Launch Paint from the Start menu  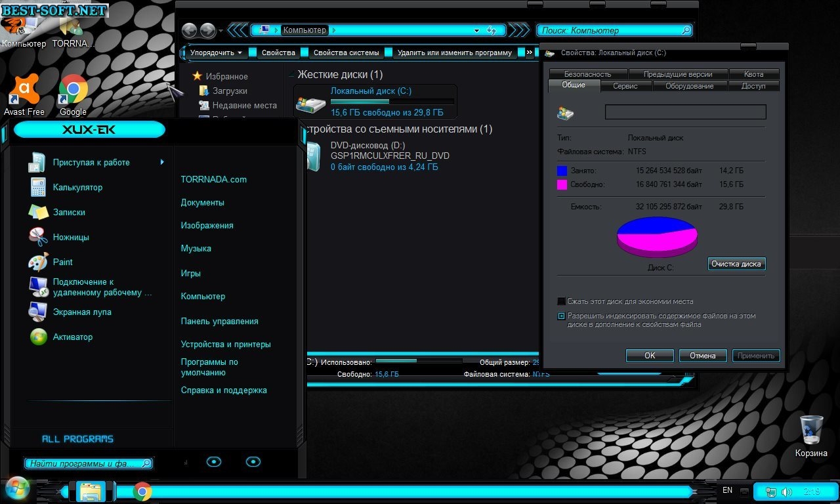click(37, 262)
